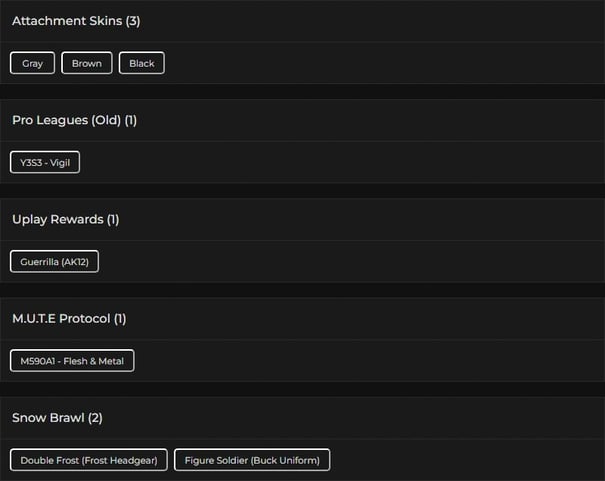Viewport: 605px width, 481px height.
Task: Choose Figure Soldier (Buck Uniform) tag
Action: pyautogui.click(x=252, y=460)
